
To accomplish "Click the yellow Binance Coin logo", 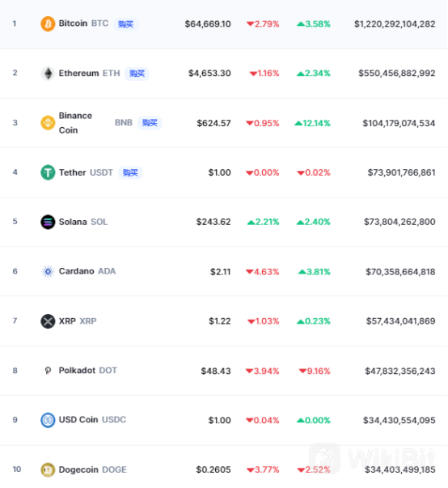I will point(48,123).
